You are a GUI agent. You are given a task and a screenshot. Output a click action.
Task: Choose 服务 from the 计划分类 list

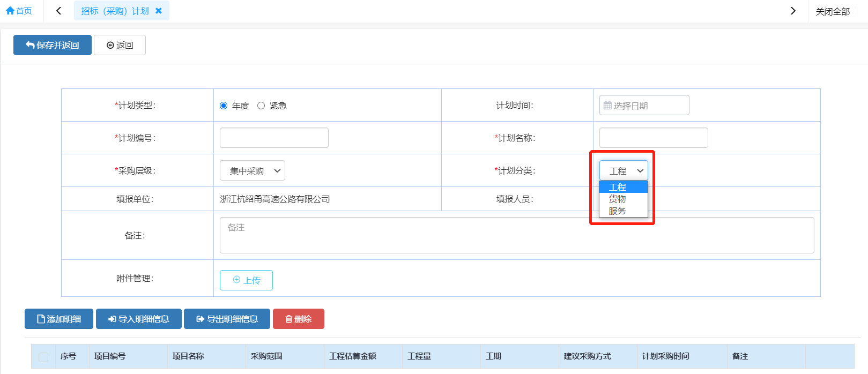(618, 211)
